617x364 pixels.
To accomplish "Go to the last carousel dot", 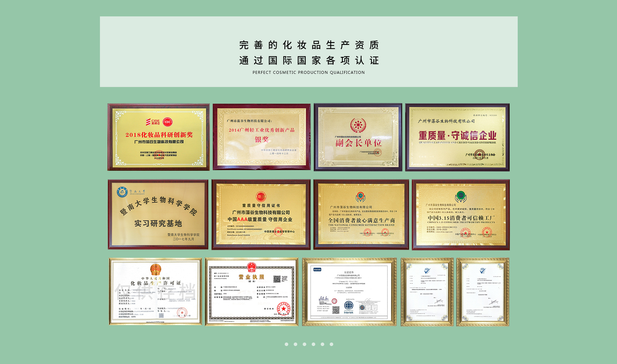I will [331, 344].
